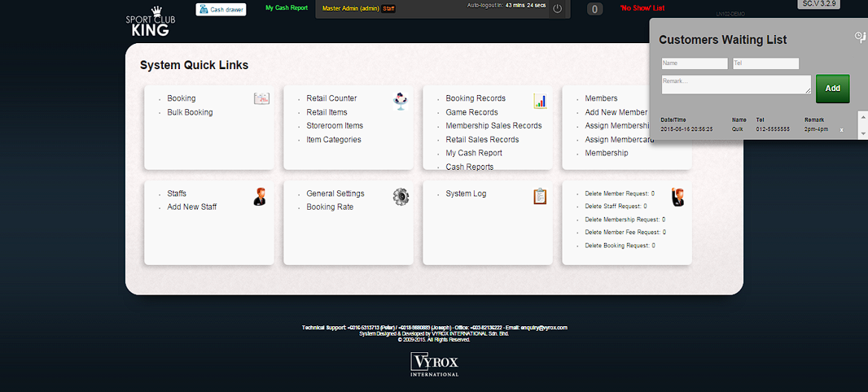Click the Booking calendar icon
The image size is (868, 392).
tap(261, 98)
